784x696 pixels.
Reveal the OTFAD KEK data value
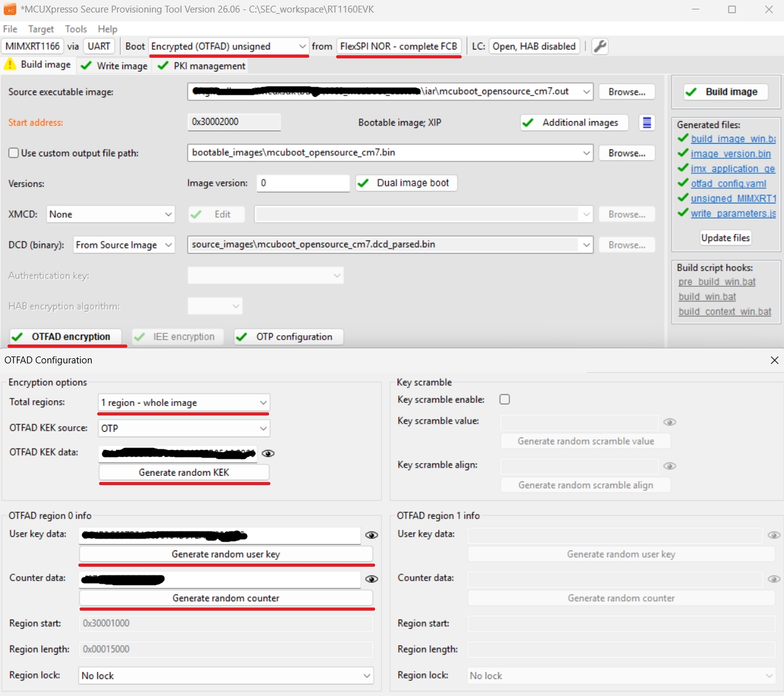268,453
